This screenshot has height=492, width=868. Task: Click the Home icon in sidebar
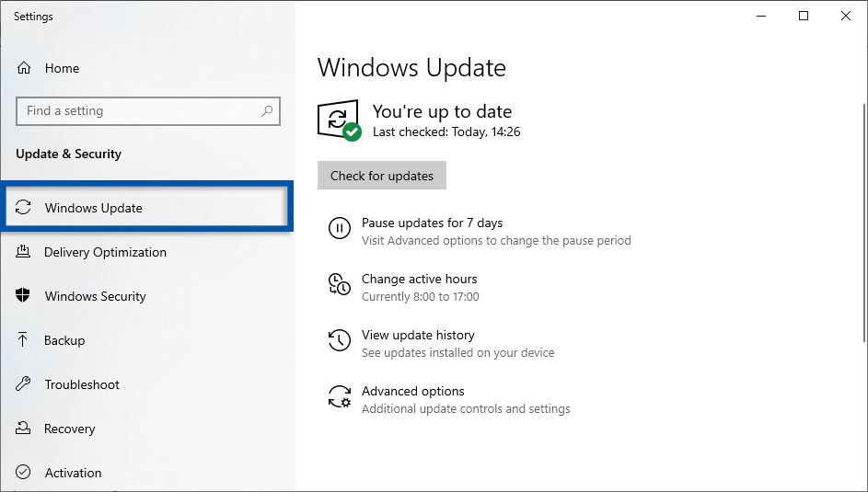coord(24,68)
